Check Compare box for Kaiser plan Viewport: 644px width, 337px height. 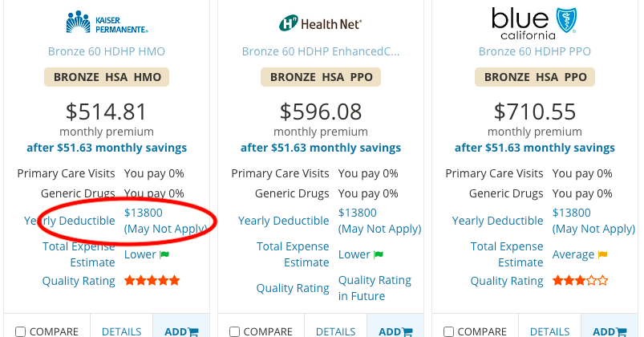click(x=21, y=331)
